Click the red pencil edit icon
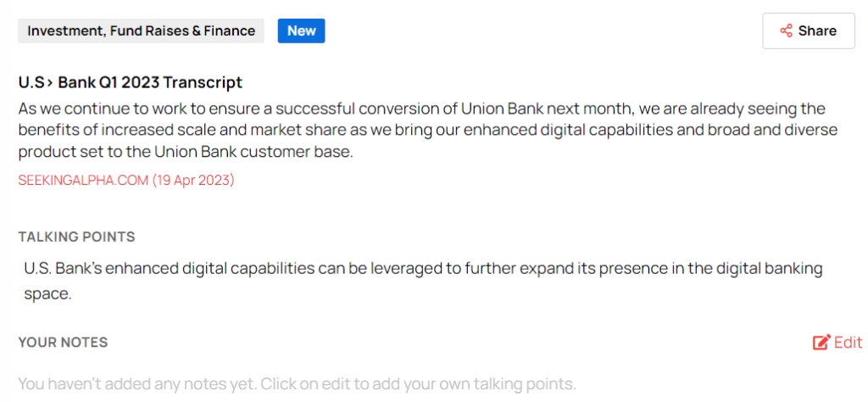 (821, 343)
